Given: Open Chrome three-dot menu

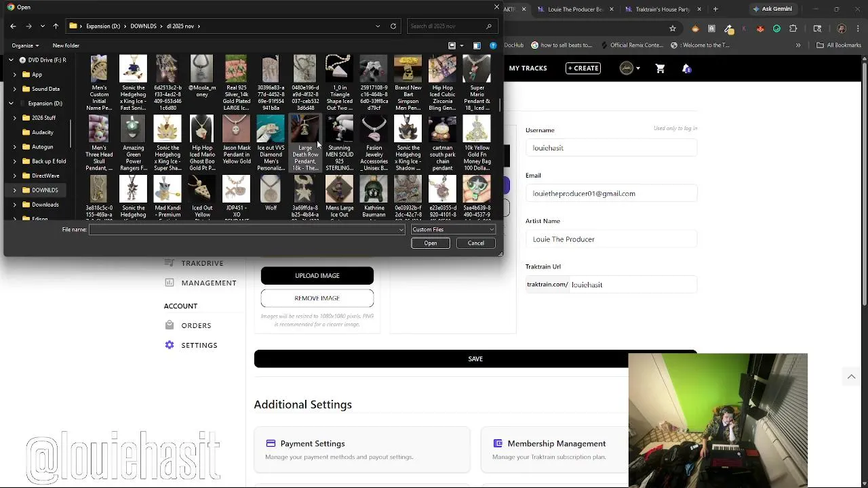Looking at the screenshot, I should point(858,28).
